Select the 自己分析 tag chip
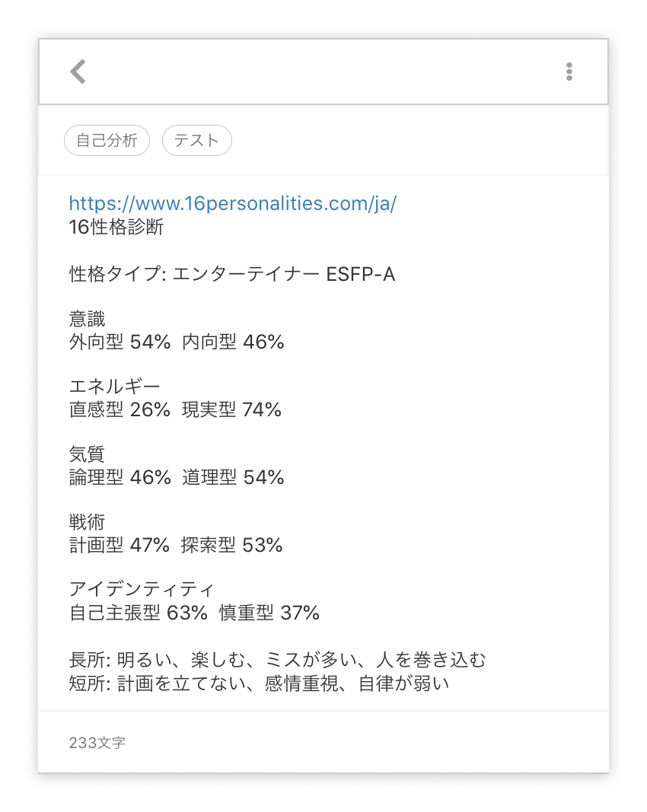The width and height of the screenshot is (647, 812). tap(107, 140)
